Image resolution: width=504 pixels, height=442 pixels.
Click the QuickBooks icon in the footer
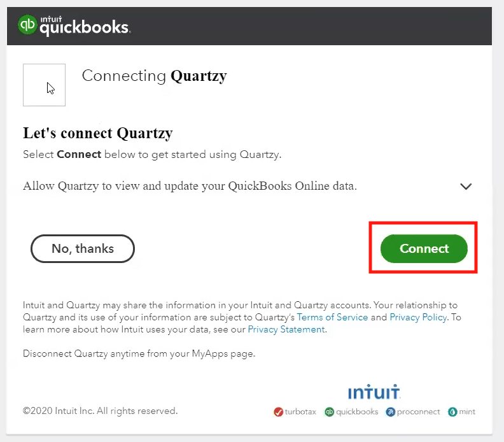(x=329, y=412)
